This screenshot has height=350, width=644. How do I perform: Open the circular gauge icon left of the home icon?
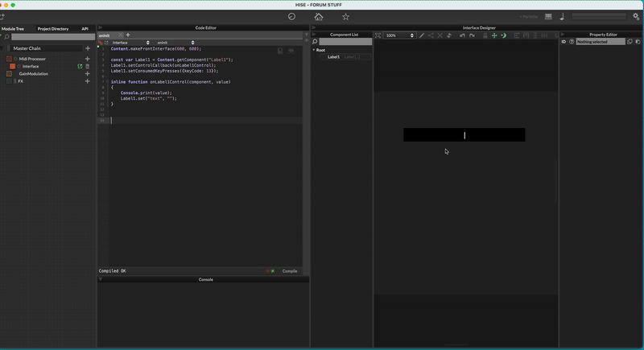(x=291, y=17)
